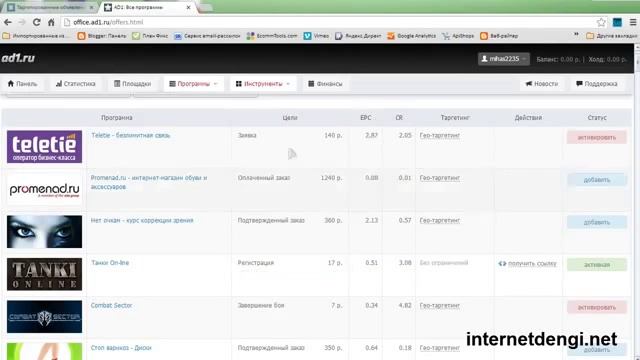This screenshot has width=640, height=360.
Task: Open the Площадки menu item
Action: pos(133,84)
